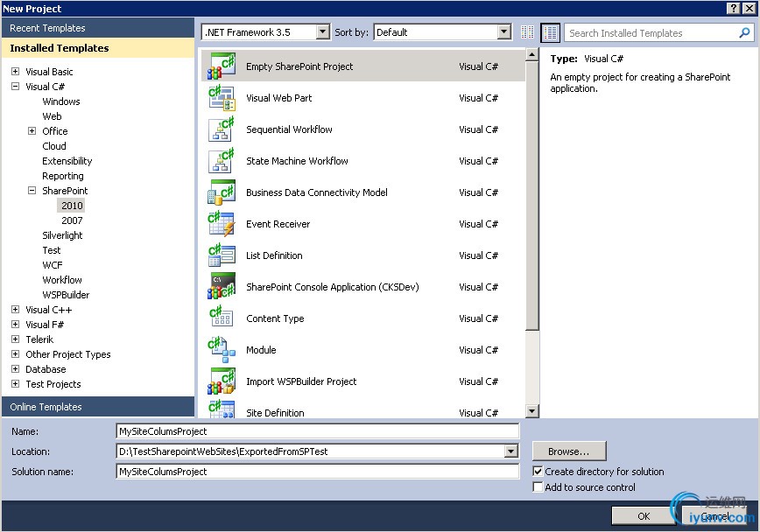Switch to small icons view
The height and width of the screenshot is (532, 760).
tap(527, 32)
